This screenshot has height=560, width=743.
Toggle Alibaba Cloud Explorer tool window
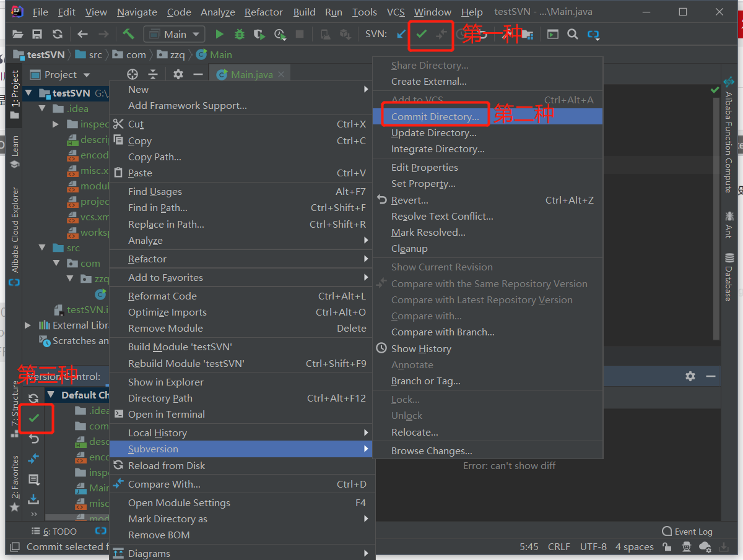pyautogui.click(x=15, y=236)
